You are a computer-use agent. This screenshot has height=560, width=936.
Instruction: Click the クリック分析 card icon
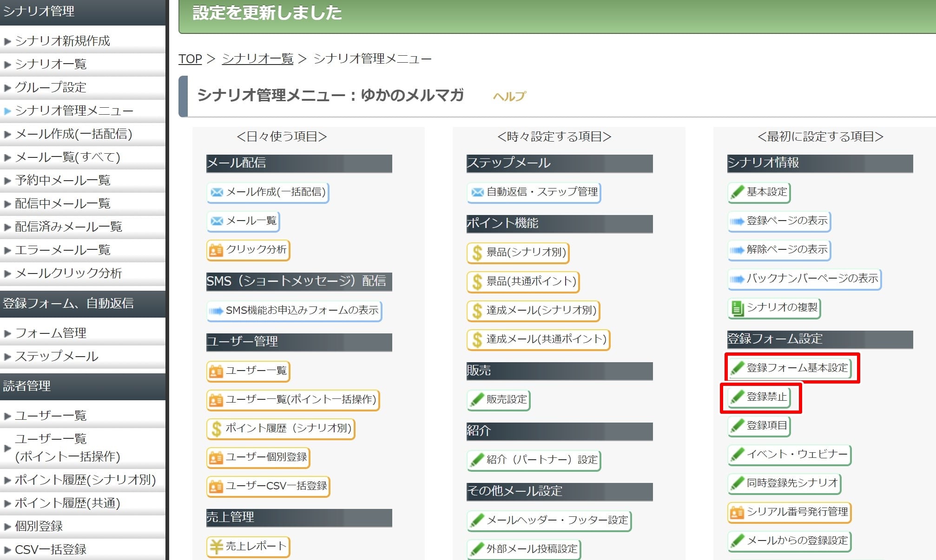pos(216,250)
